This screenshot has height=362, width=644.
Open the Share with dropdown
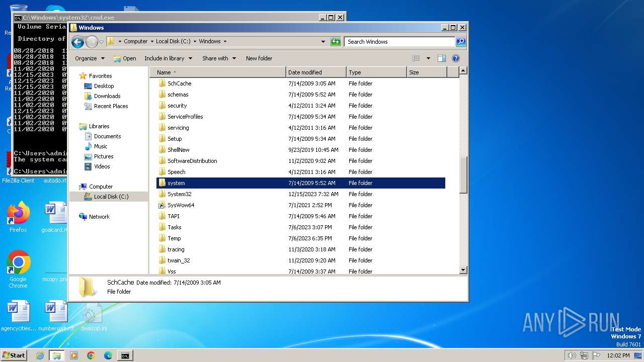(219, 58)
